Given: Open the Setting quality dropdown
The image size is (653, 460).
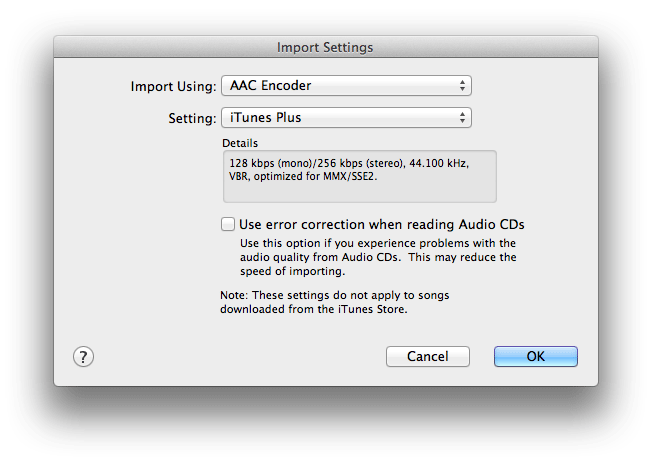Looking at the screenshot, I should click(345, 118).
